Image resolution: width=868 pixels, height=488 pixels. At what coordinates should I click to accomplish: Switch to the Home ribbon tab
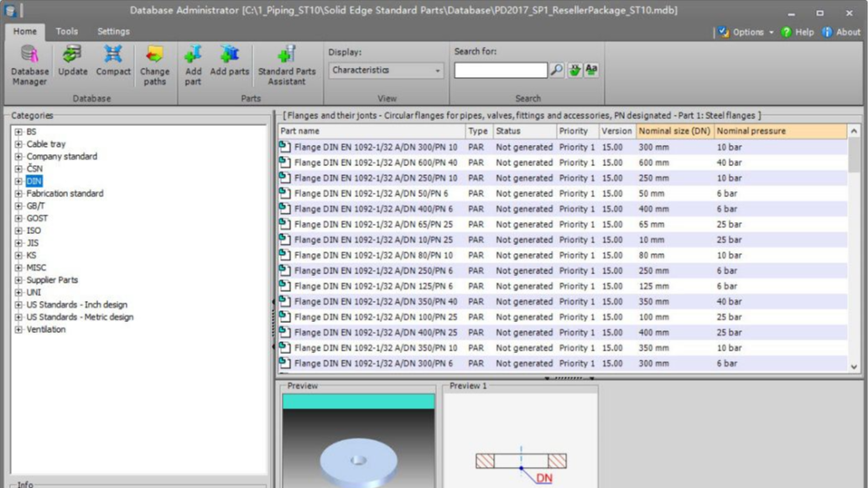25,32
